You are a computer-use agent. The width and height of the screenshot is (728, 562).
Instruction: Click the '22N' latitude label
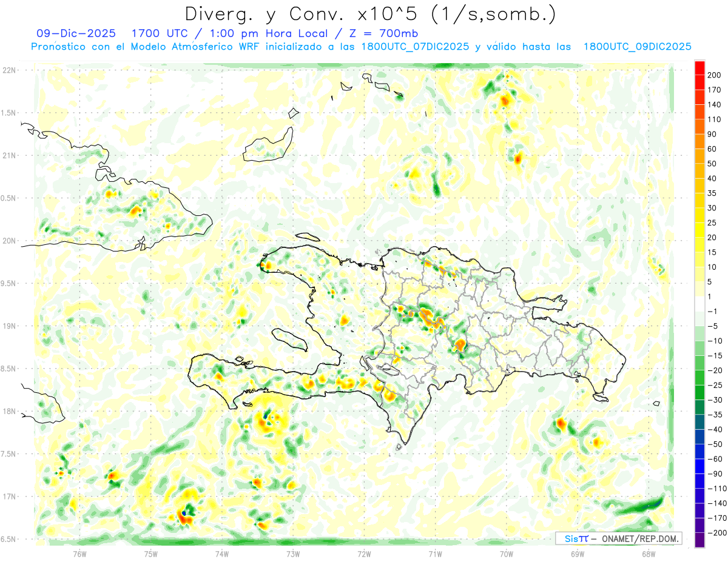(8, 70)
